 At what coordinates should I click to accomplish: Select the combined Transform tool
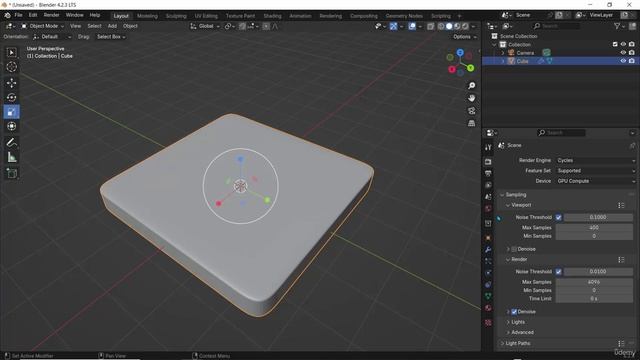pos(11,126)
